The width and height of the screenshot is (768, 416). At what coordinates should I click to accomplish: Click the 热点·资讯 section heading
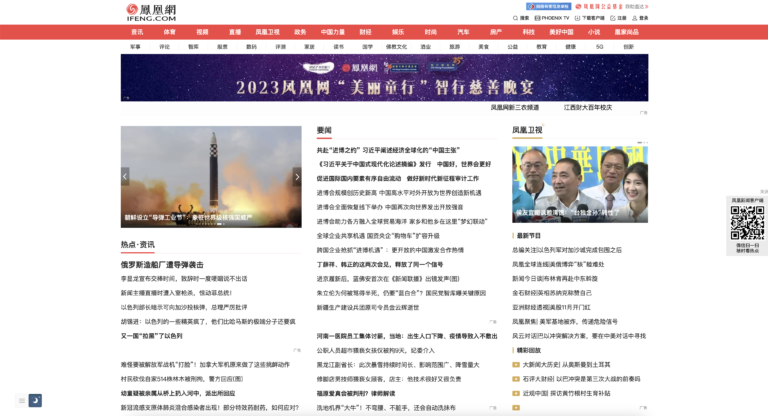coord(138,245)
